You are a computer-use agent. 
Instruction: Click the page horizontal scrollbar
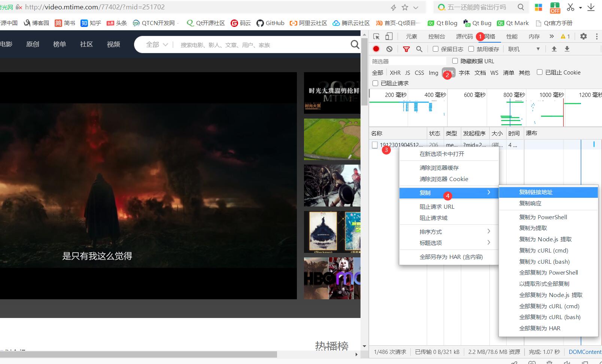[139, 354]
